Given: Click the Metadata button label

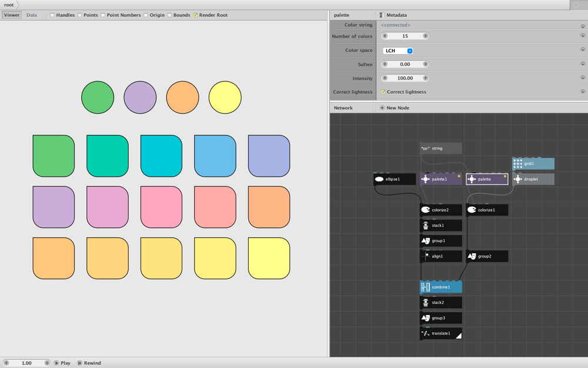Looking at the screenshot, I should coord(396,15).
